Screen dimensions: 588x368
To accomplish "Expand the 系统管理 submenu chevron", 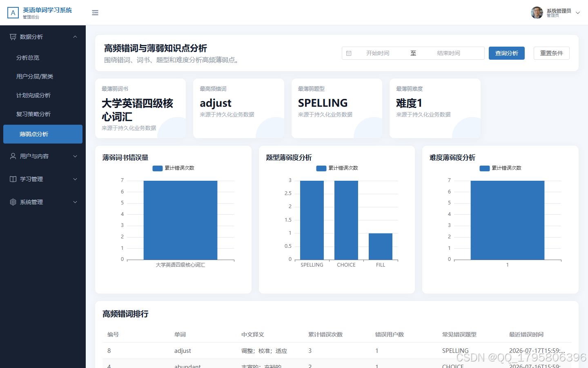I will [75, 202].
